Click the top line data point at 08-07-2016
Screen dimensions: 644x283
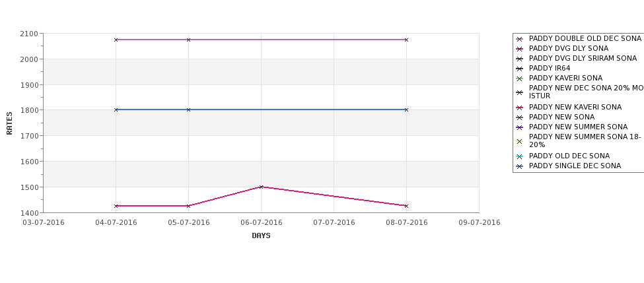[x=406, y=40]
